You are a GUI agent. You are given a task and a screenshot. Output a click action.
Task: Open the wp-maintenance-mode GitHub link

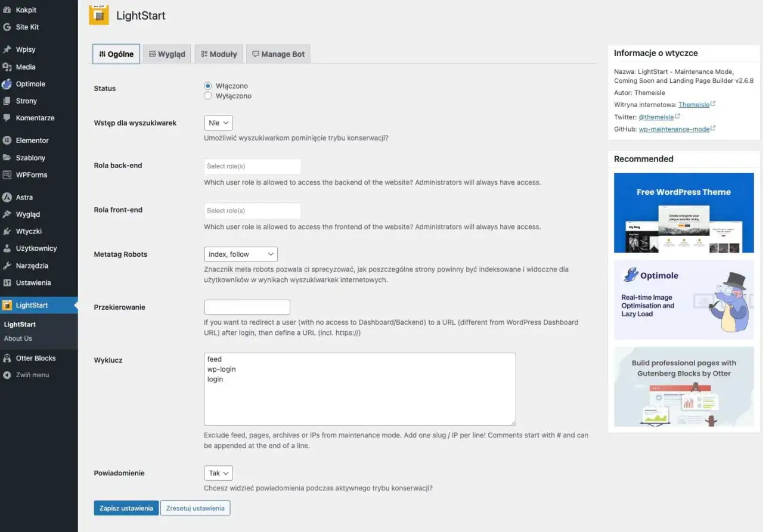pyautogui.click(x=674, y=129)
